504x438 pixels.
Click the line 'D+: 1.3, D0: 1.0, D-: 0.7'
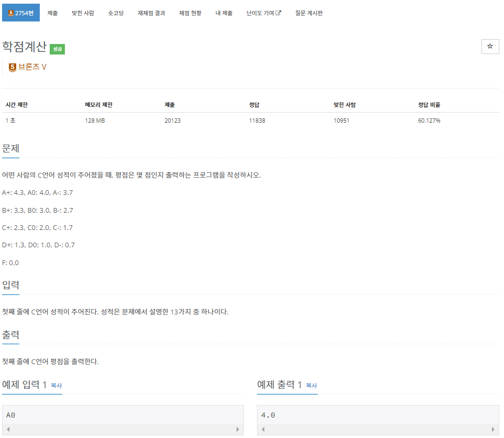(x=38, y=245)
